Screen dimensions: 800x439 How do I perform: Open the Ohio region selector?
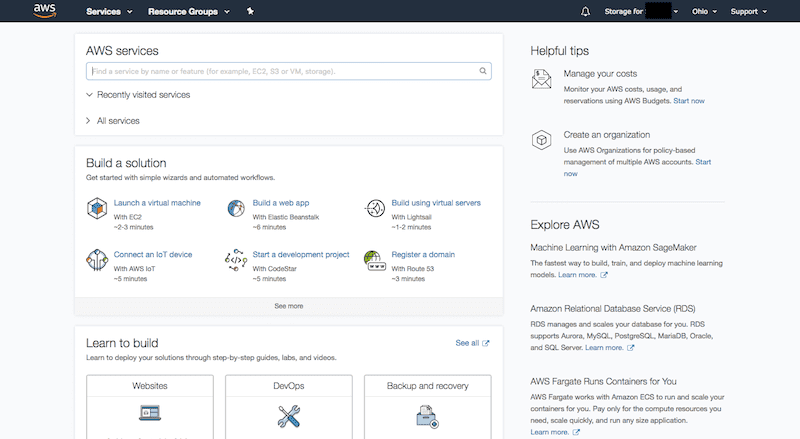[704, 11]
